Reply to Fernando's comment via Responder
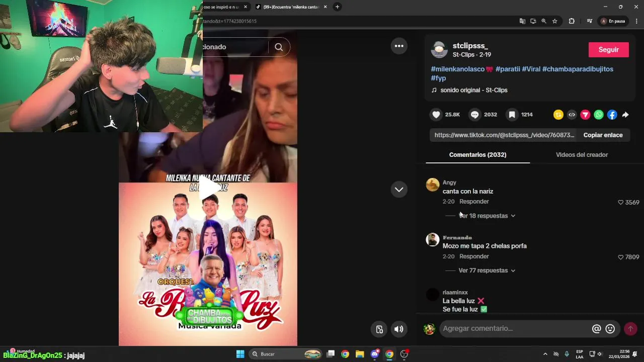This screenshot has height=362, width=644. [474, 256]
